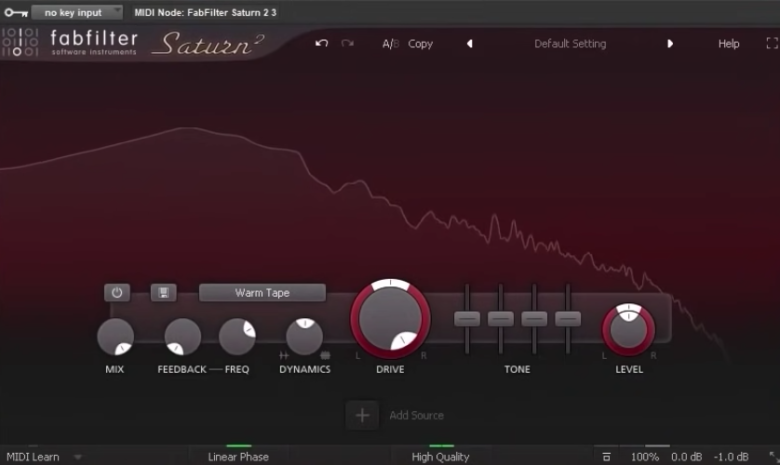Image resolution: width=780 pixels, height=465 pixels.
Task: Open the Help menu
Action: coord(728,44)
